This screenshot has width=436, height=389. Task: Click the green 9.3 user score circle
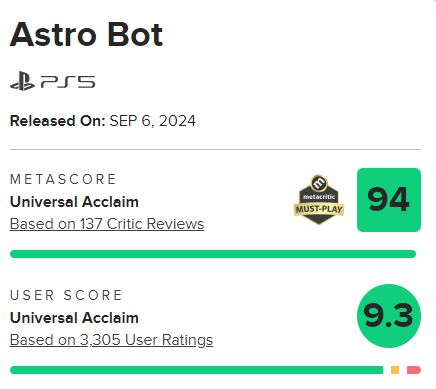tap(389, 316)
